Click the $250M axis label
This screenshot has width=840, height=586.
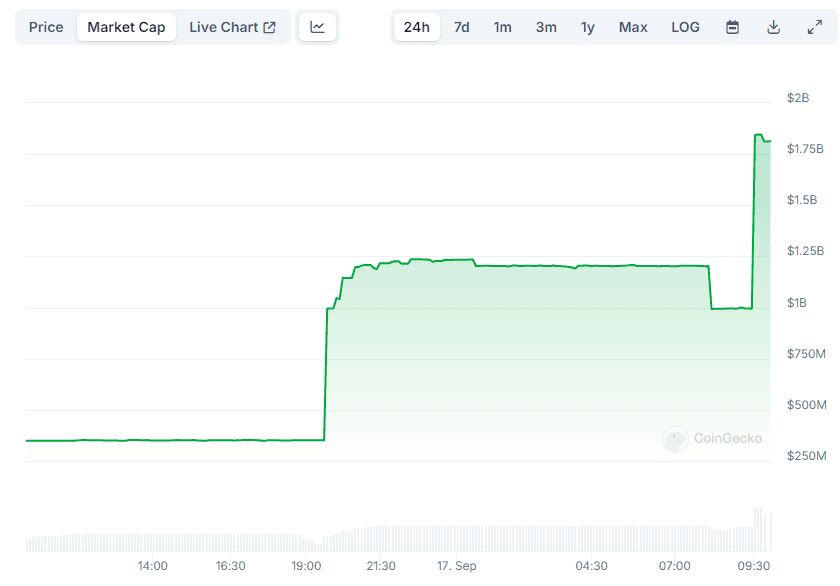[x=806, y=456]
